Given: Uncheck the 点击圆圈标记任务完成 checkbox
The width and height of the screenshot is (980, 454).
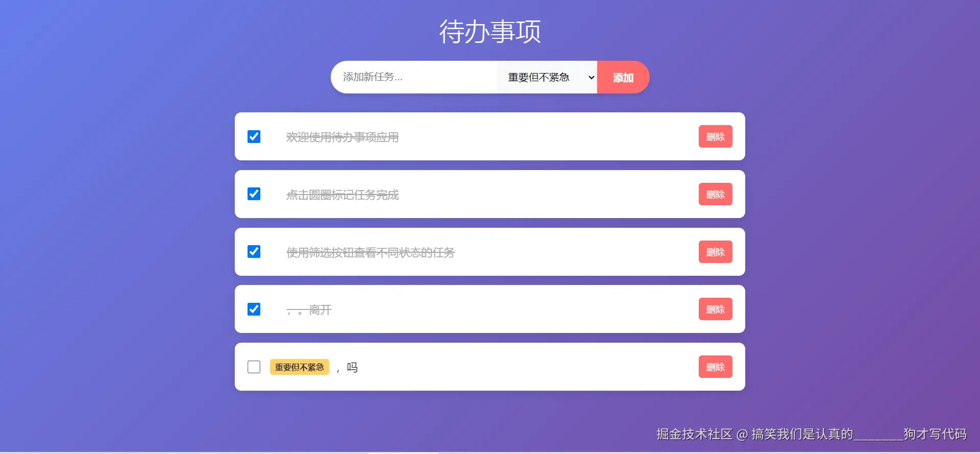Looking at the screenshot, I should coord(254,194).
